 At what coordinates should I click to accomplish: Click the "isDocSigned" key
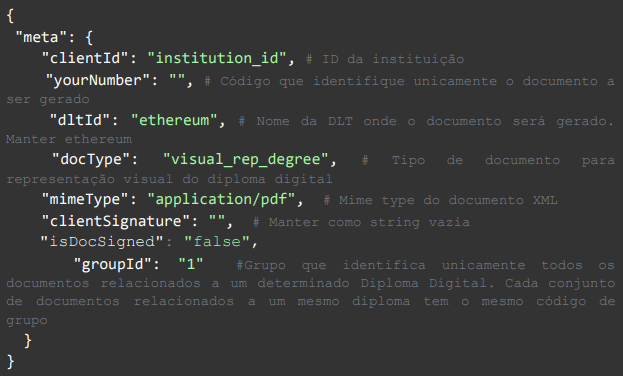(x=102, y=242)
